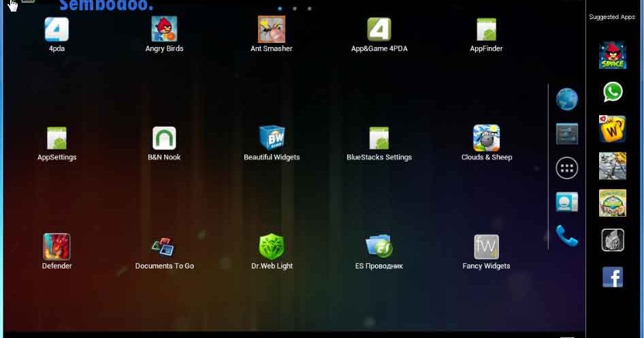
Task: Tap the app drawer grid button
Action: 567,168
